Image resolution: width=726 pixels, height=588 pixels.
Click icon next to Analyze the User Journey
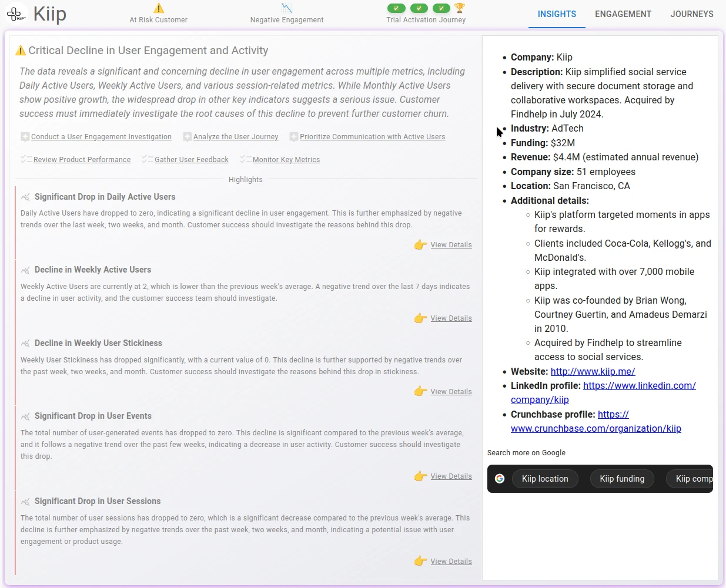pyautogui.click(x=188, y=137)
